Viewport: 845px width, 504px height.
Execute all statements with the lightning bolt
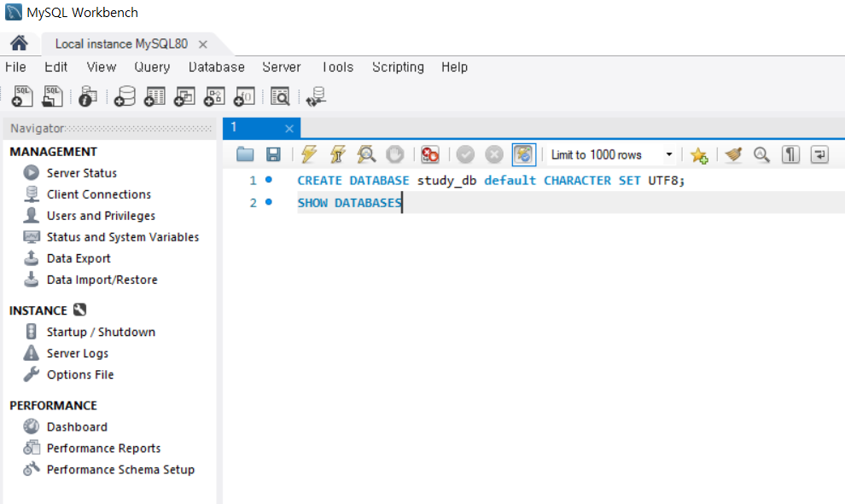[x=309, y=154]
